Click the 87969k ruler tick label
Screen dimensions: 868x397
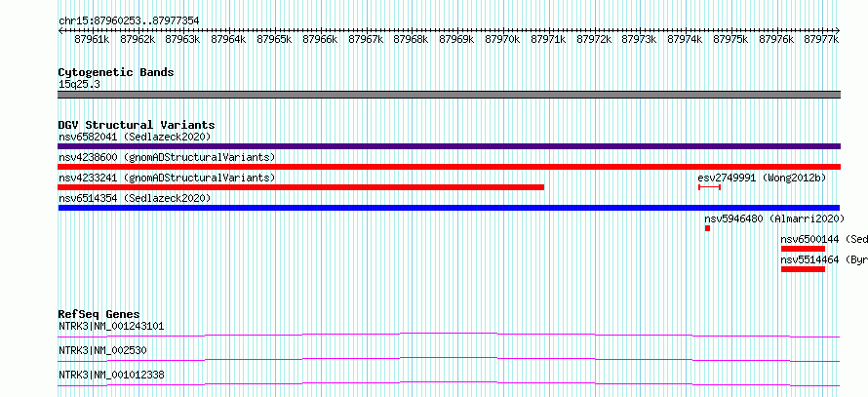[456, 39]
